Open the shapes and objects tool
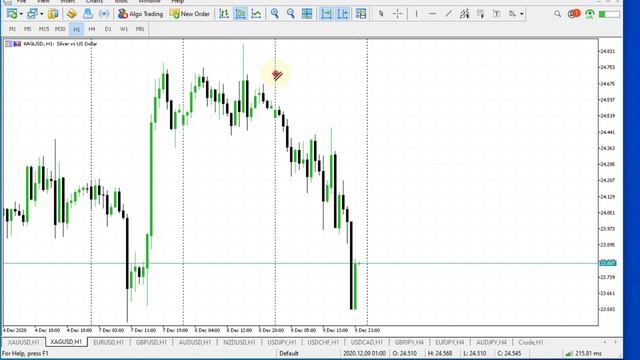This screenshot has height=360, width=640. (512, 14)
